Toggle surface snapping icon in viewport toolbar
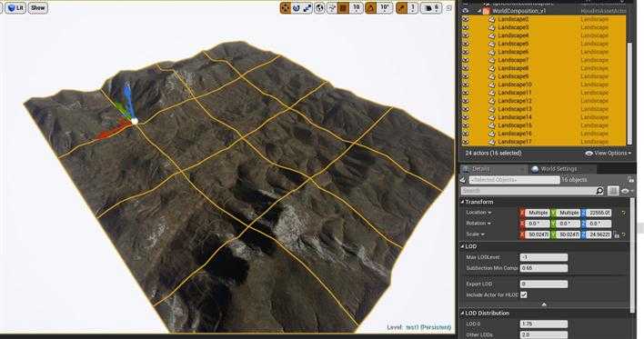The height and width of the screenshot is (339, 644). [331, 7]
